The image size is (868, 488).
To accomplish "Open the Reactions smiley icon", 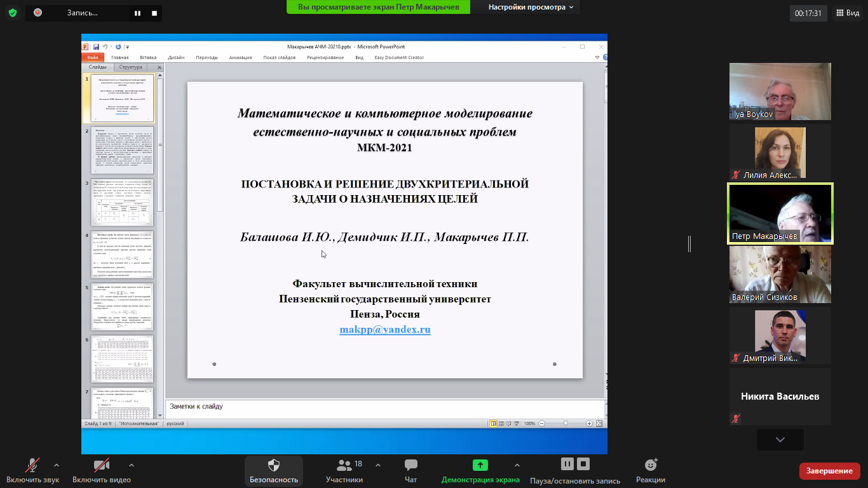I will click(x=650, y=465).
